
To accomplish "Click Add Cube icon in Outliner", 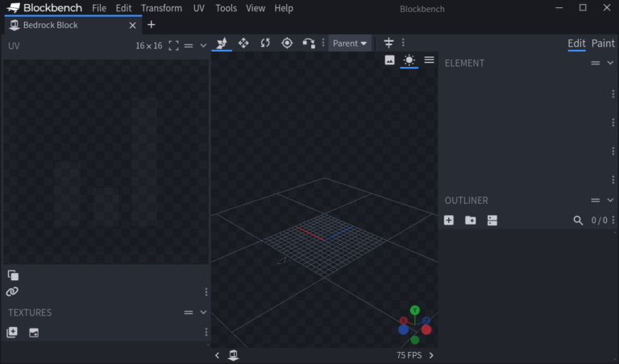I will [x=449, y=220].
